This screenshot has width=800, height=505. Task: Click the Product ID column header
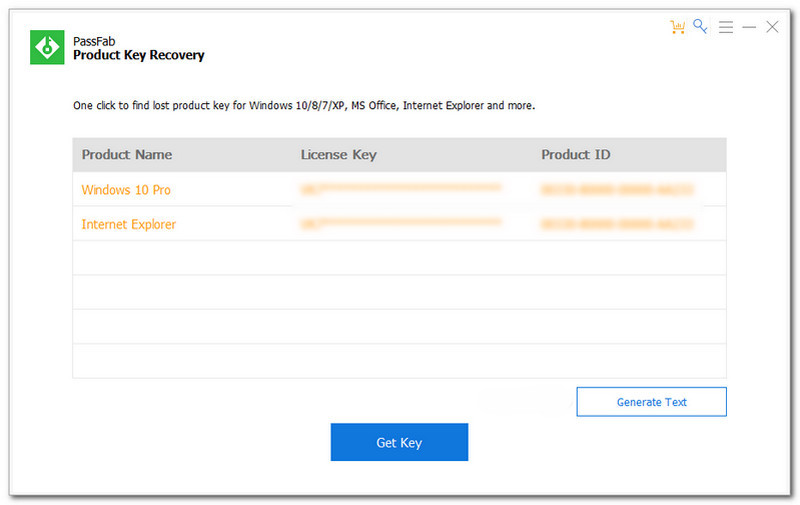coord(575,155)
